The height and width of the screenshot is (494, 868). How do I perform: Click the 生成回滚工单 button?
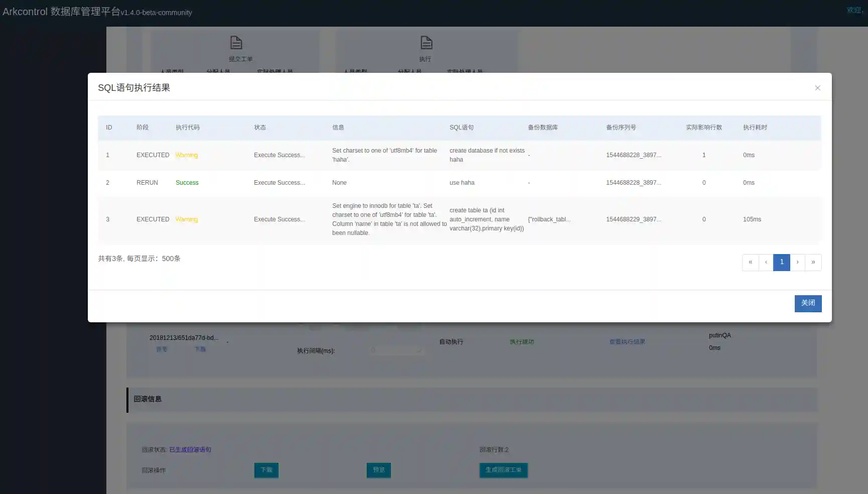503,470
